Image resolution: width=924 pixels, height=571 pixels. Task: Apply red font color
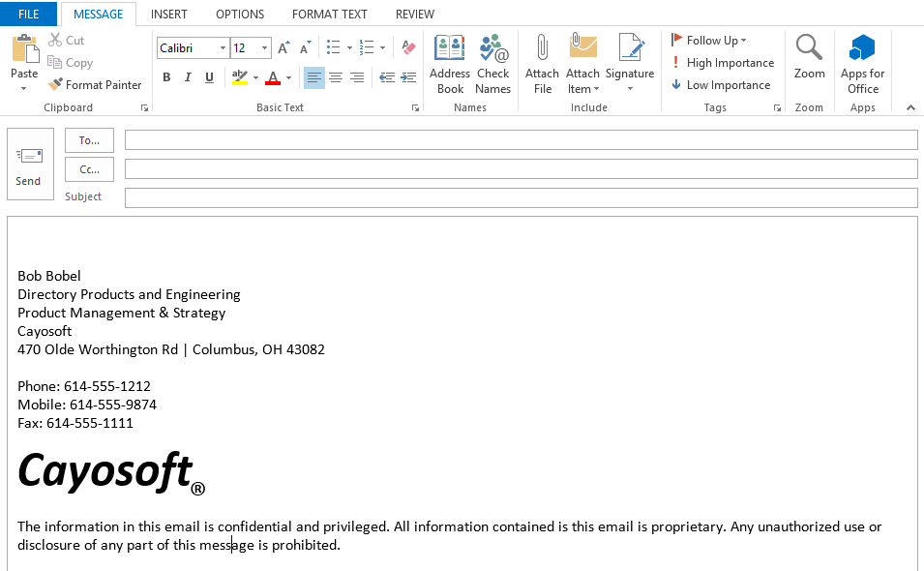click(273, 77)
